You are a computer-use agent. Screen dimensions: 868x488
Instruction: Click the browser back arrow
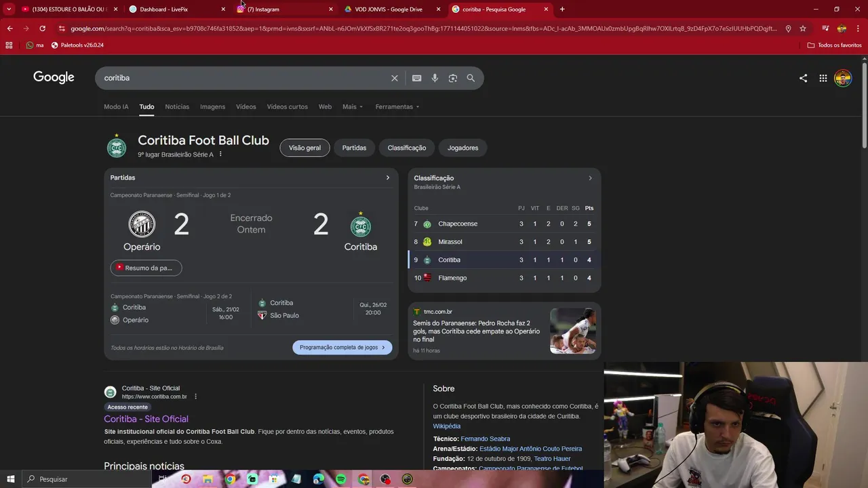(9, 28)
